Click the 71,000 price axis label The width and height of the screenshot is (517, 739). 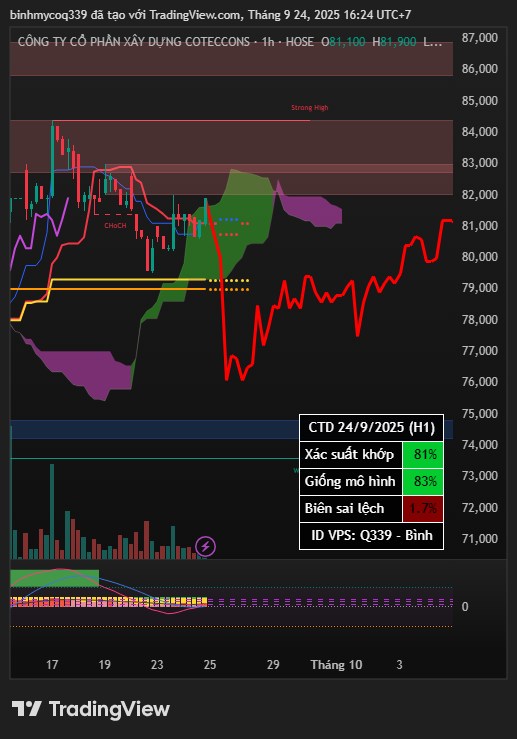[479, 538]
